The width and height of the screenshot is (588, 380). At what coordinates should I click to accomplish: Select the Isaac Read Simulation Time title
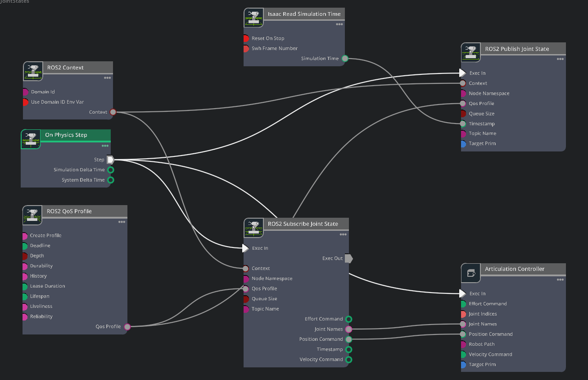coord(304,14)
